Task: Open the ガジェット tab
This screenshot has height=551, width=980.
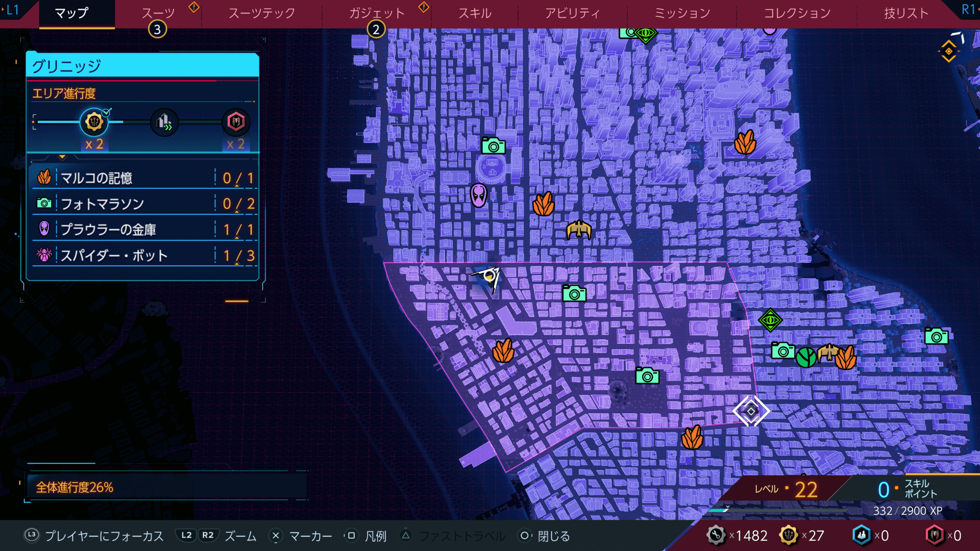Action: coord(377,13)
